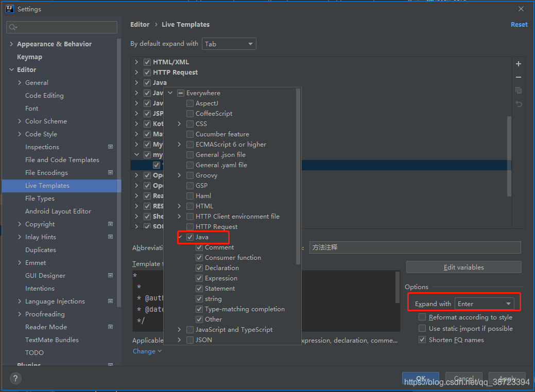Collapse the Everywhere context tree

point(170,93)
